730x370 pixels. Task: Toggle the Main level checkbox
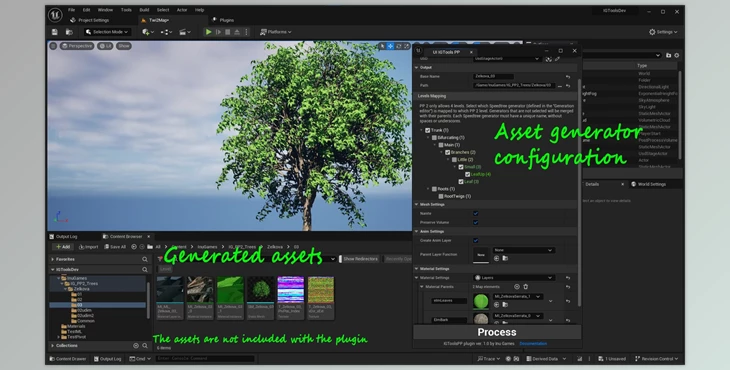[441, 145]
